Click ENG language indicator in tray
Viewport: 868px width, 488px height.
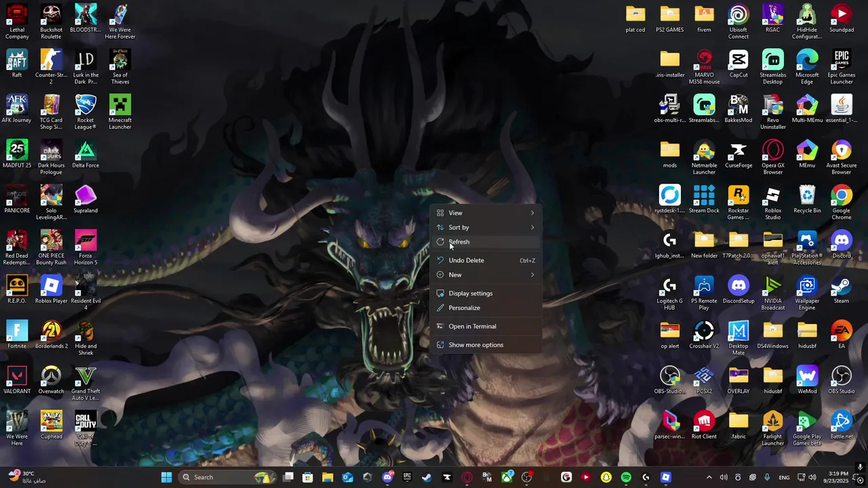(784, 477)
